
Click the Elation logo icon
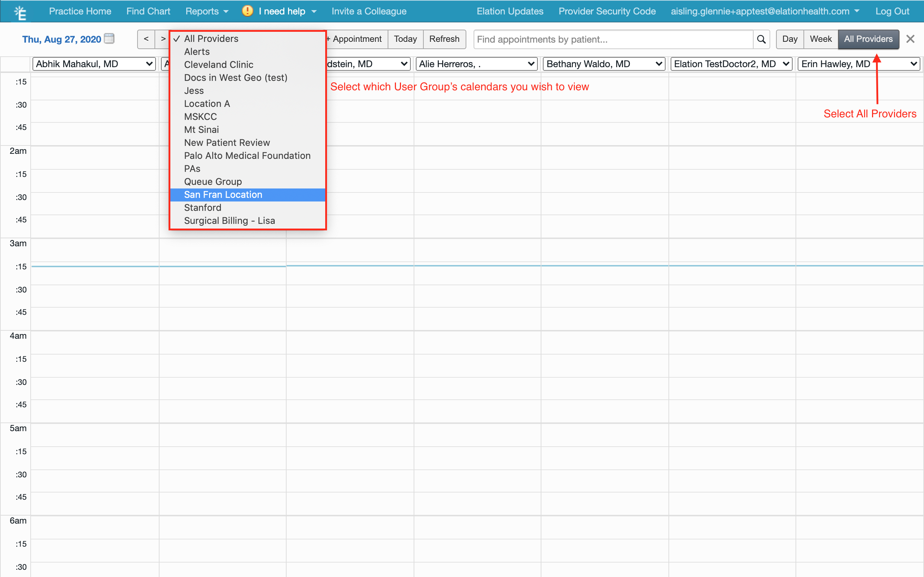tap(20, 12)
